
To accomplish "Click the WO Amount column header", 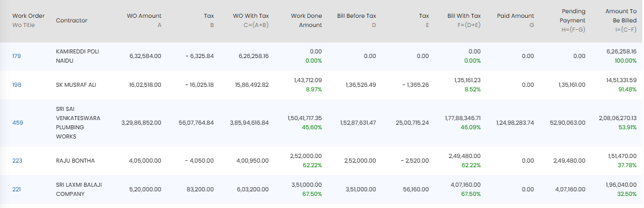I will [144, 16].
